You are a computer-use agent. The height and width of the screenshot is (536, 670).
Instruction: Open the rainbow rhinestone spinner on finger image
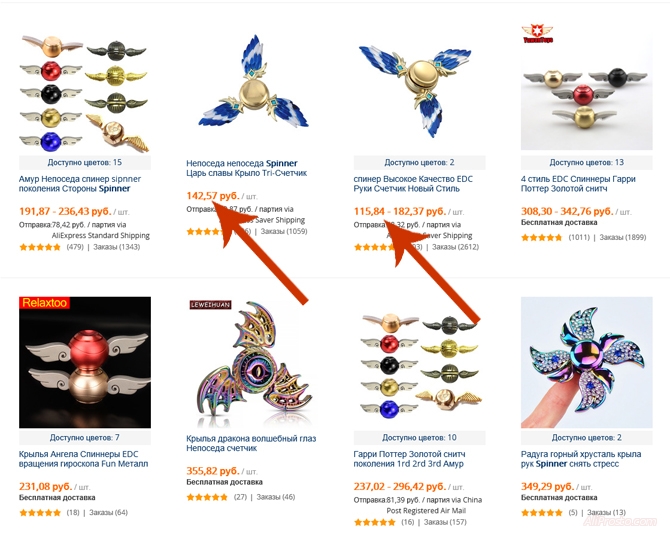587,362
